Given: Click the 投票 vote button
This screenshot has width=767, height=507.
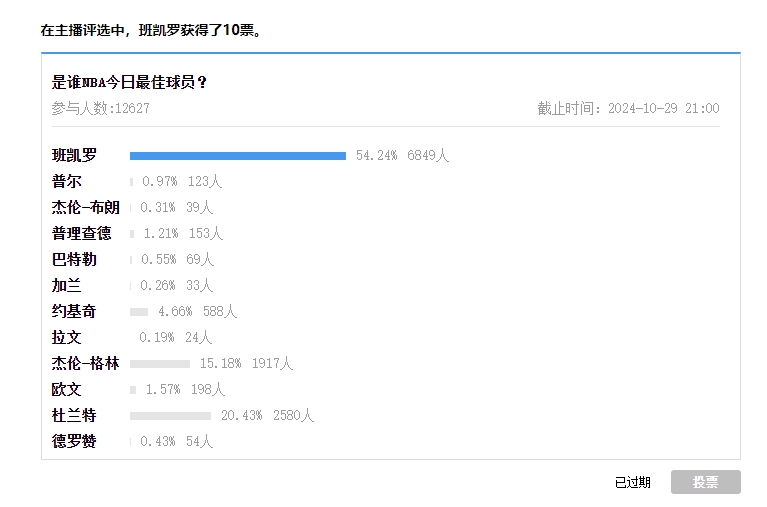Looking at the screenshot, I should 705,482.
